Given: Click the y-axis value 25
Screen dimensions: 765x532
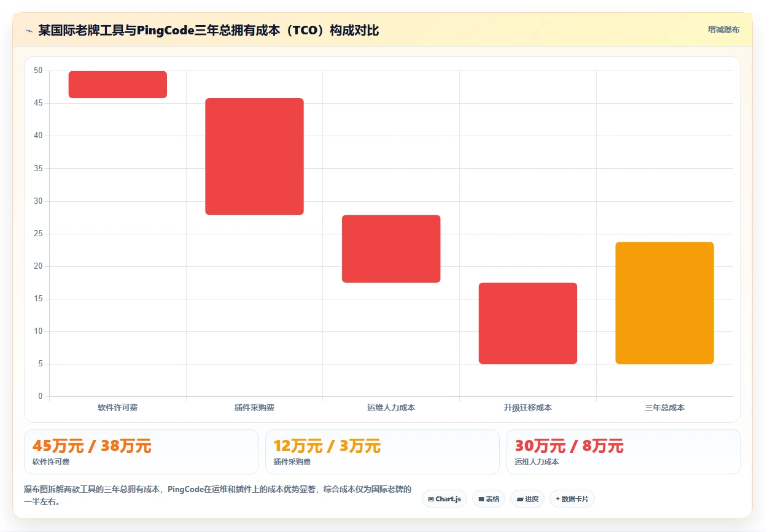Looking at the screenshot, I should (38, 234).
